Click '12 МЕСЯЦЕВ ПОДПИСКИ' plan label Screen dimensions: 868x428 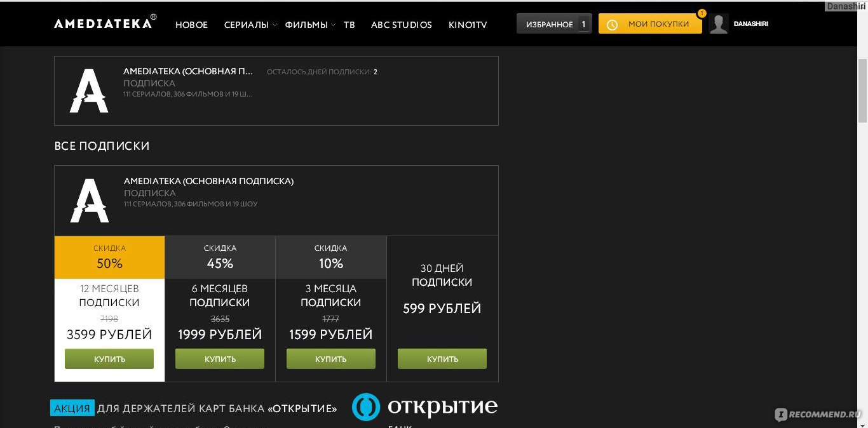point(109,295)
